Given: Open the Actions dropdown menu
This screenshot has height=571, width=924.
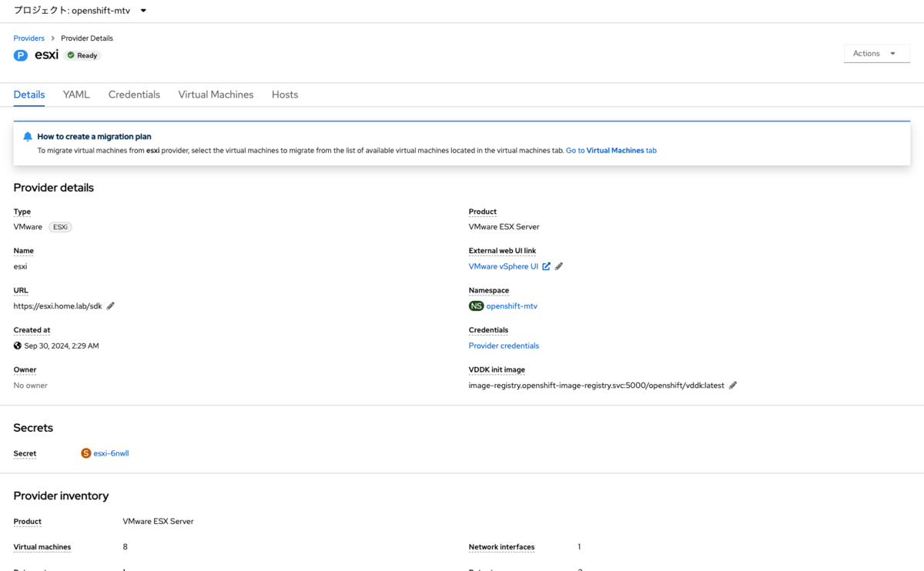Looking at the screenshot, I should [877, 53].
